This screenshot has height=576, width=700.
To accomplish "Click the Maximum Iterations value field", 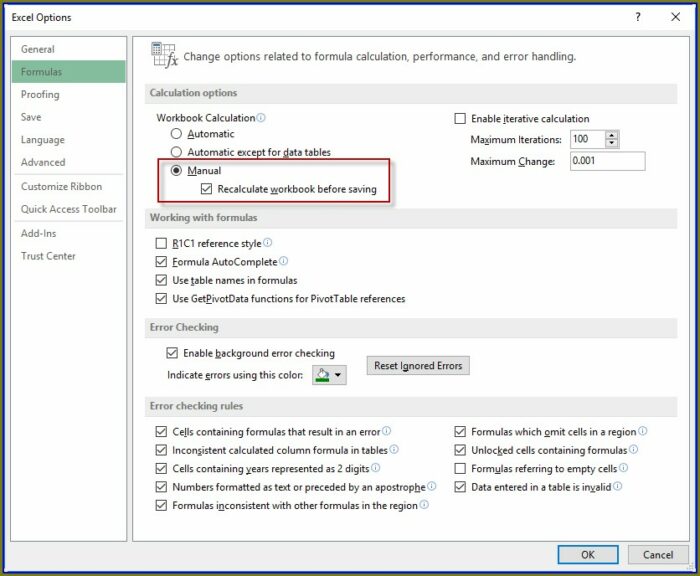I will (588, 139).
